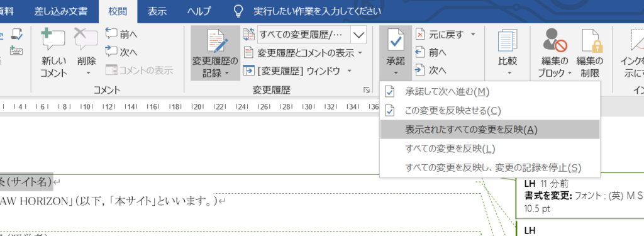Open 変更履歴とコメントの表示 menu
Image resolution: width=644 pixels, height=236 pixels.
click(x=303, y=53)
